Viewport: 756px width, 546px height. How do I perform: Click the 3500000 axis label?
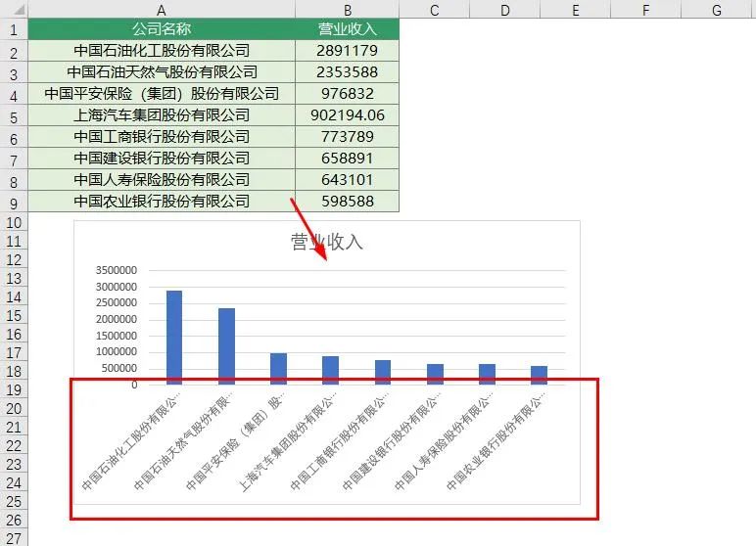point(117,270)
